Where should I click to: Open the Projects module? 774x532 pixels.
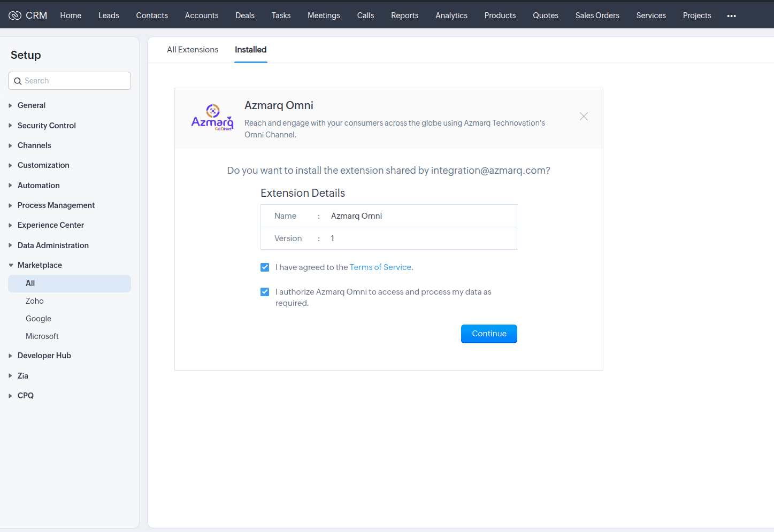point(697,16)
